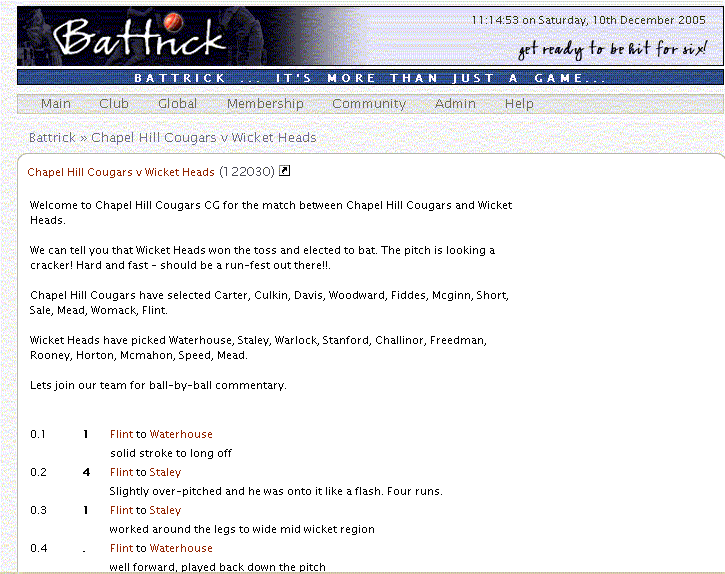This screenshot has width=725, height=574.
Task: Open the Club menu
Action: [114, 104]
